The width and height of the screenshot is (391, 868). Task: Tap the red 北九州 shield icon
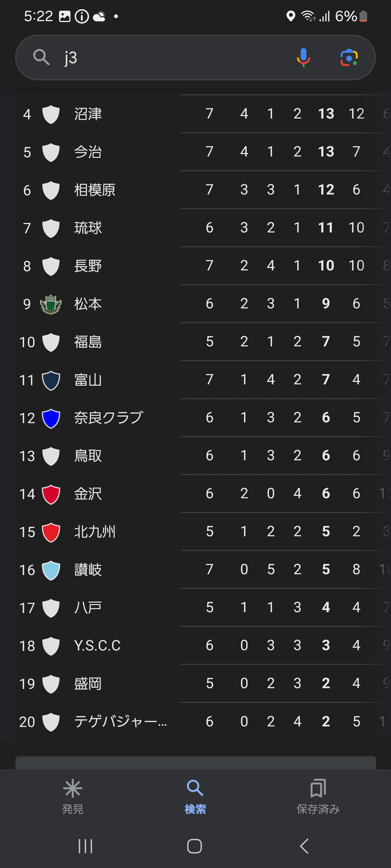pyautogui.click(x=51, y=532)
